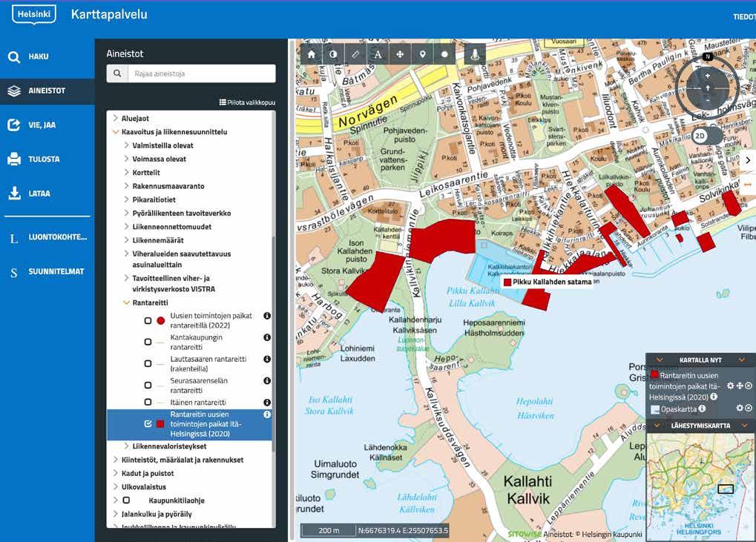Open the Haku search tab

tap(47, 57)
